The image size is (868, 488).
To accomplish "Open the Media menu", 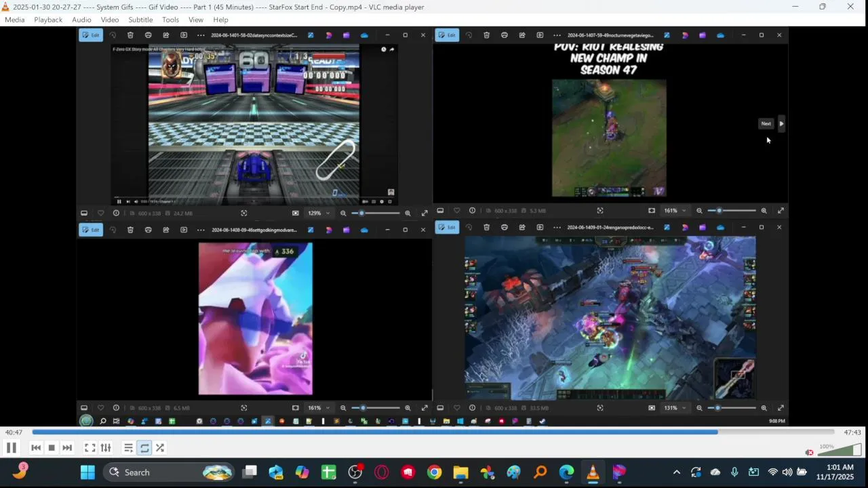I will click(14, 20).
